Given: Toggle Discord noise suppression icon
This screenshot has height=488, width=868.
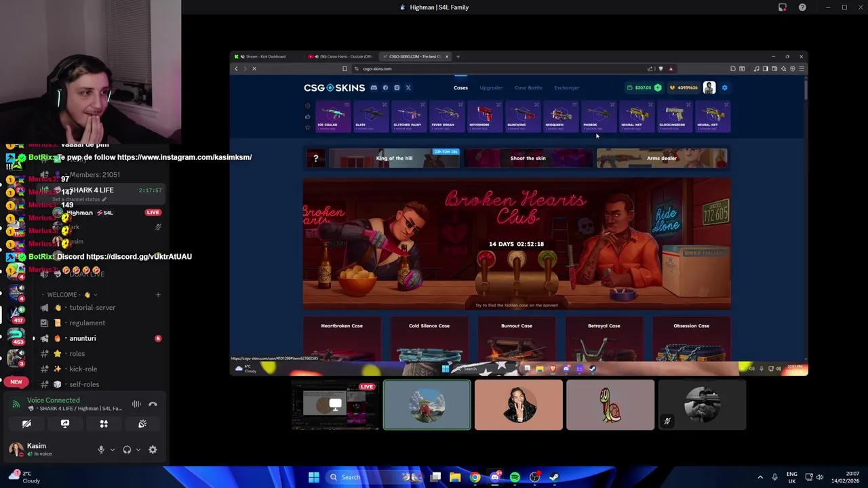Looking at the screenshot, I should 136,405.
